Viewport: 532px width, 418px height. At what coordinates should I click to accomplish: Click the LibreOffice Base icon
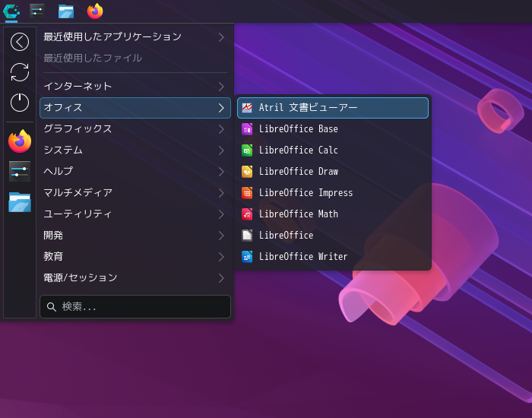point(247,129)
